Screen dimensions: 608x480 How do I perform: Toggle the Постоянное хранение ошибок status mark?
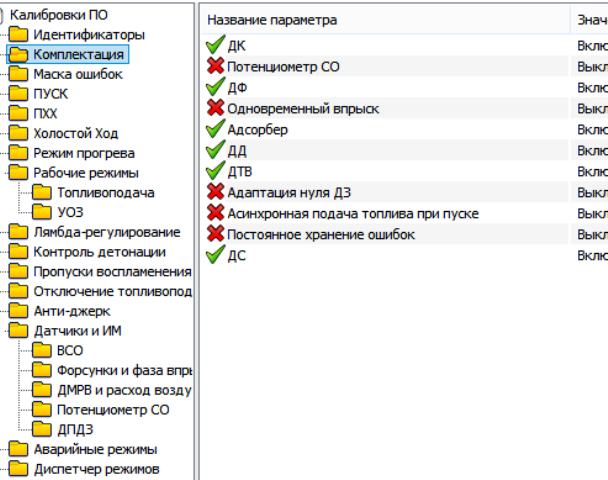pyautogui.click(x=215, y=234)
